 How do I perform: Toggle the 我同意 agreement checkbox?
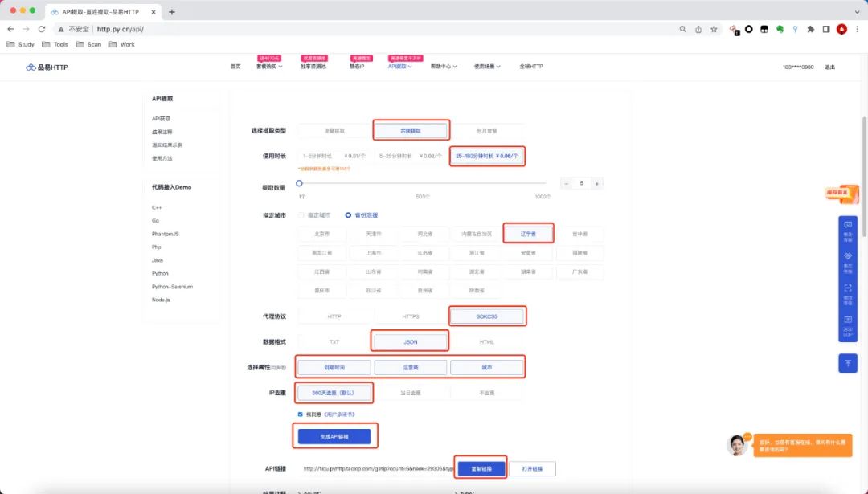pyautogui.click(x=301, y=414)
